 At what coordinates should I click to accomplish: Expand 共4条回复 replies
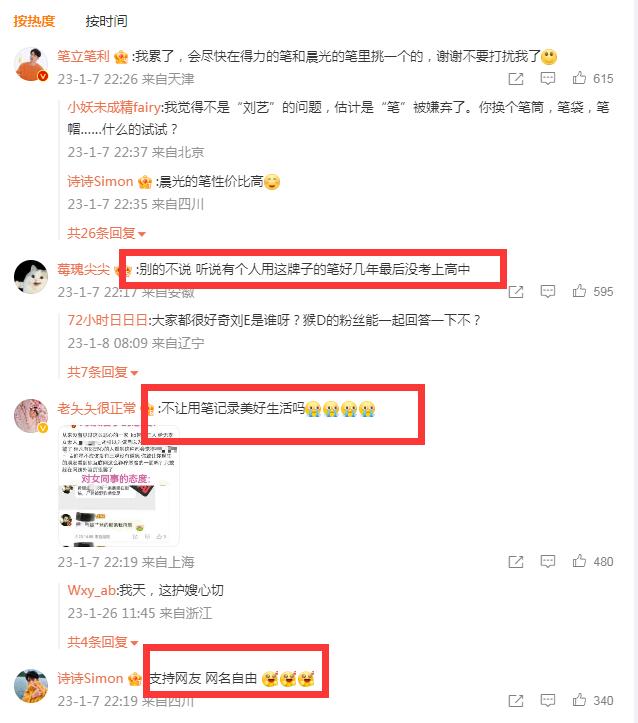103,642
